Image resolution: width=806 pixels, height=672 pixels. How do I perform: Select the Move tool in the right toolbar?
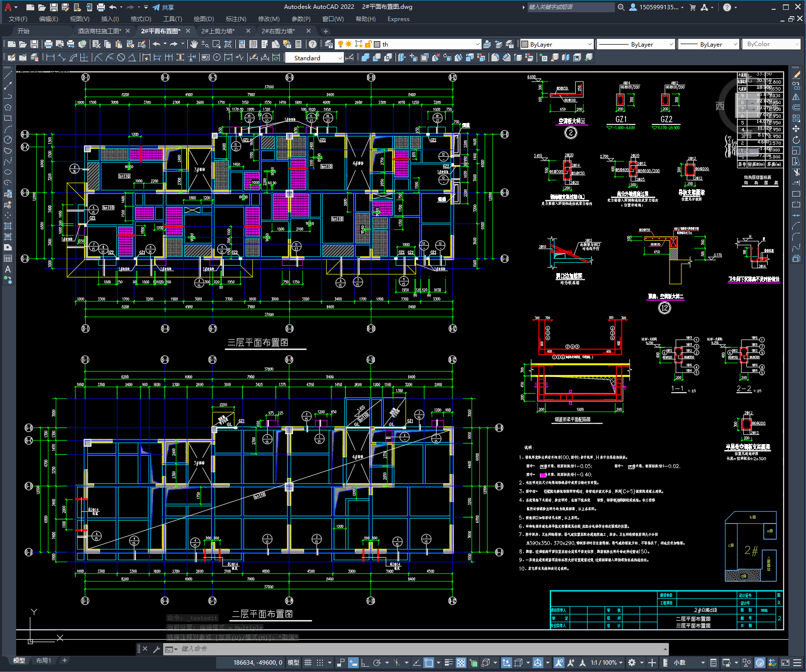(x=796, y=129)
